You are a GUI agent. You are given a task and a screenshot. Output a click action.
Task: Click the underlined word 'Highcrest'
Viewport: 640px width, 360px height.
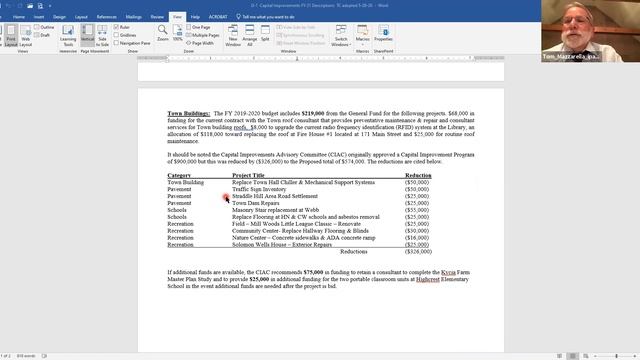pos(428,280)
